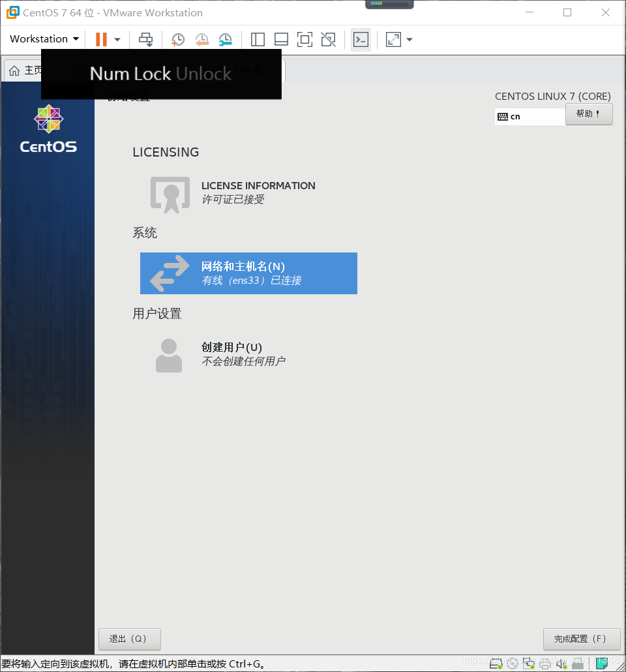Image resolution: width=626 pixels, height=672 pixels.
Task: Toggle the thumbnail bar view
Action: (x=281, y=39)
